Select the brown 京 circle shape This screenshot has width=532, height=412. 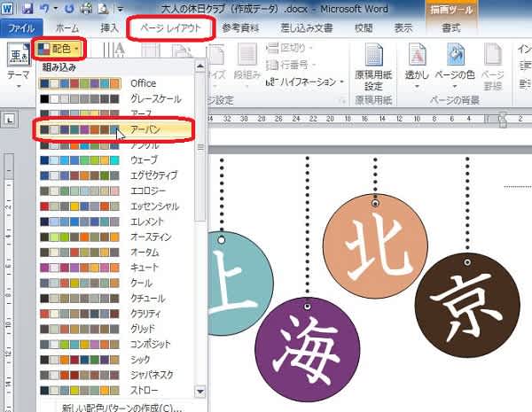tap(467, 304)
